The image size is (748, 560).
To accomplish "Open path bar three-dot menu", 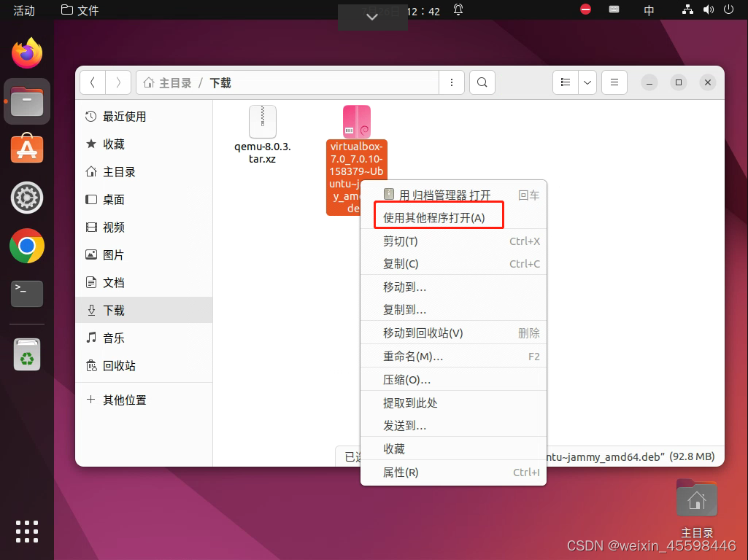I will 451,82.
